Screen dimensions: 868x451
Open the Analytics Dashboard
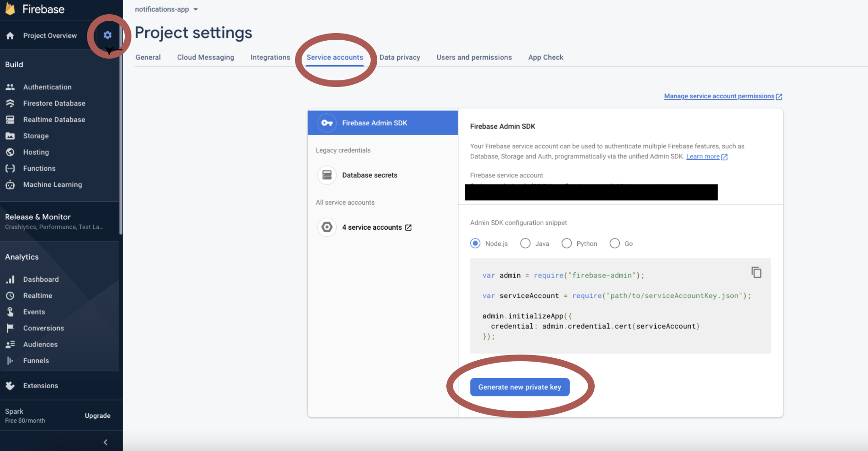coord(41,279)
